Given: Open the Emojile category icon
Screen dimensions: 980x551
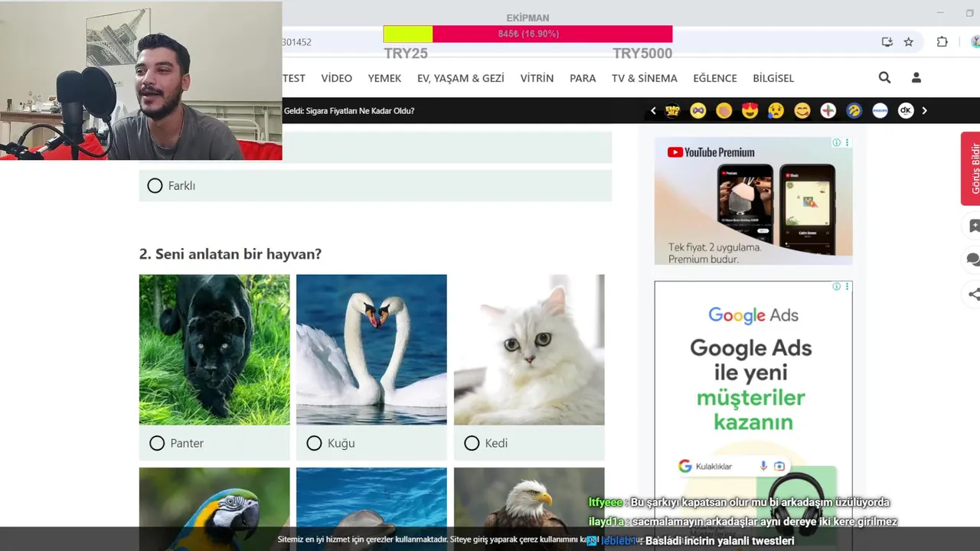Looking at the screenshot, I should (672, 111).
